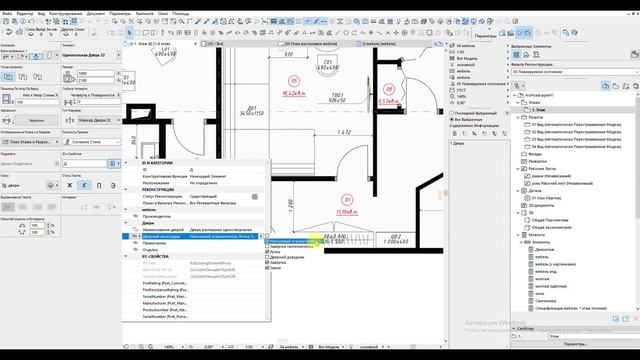The width and height of the screenshot is (640, 360).
Task: Uncheck the Ручка accessory option
Action: click(267, 252)
